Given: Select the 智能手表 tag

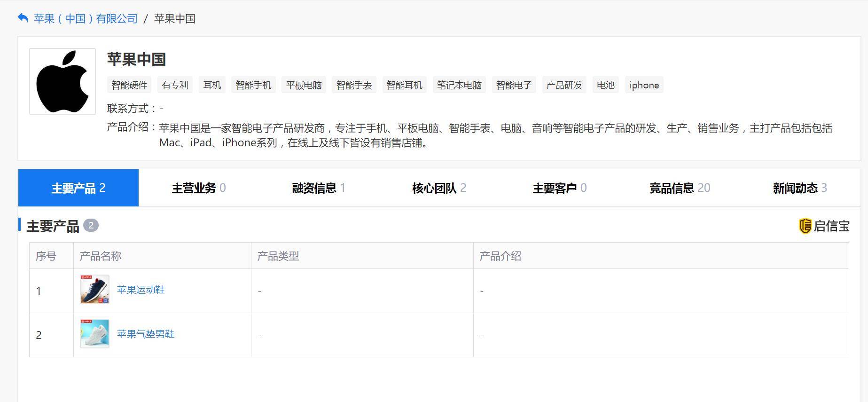Looking at the screenshot, I should (354, 85).
